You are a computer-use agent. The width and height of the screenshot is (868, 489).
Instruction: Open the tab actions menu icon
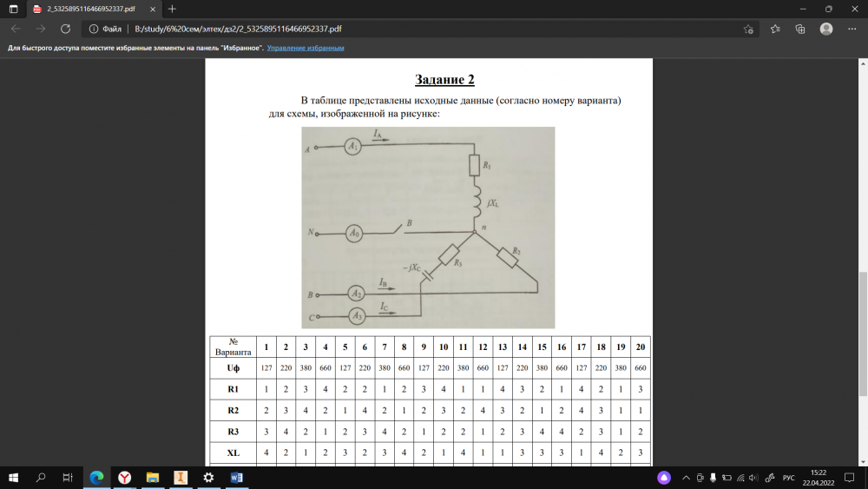[13, 9]
